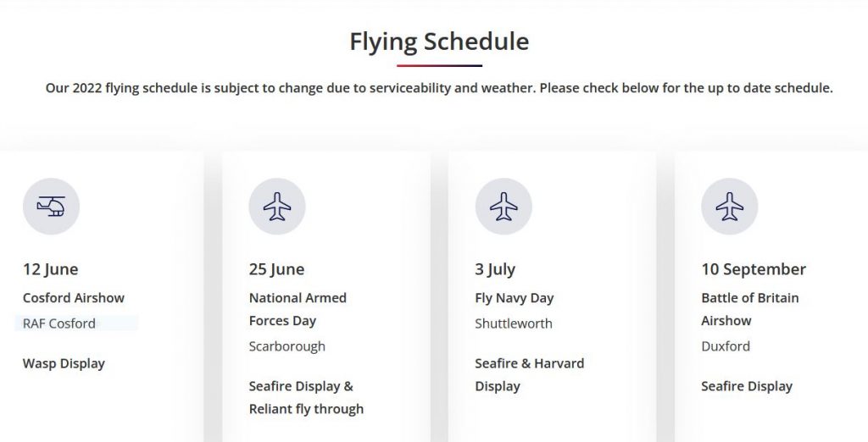Image resolution: width=868 pixels, height=442 pixels.
Task: Click the Duxford location text
Action: [x=726, y=346]
